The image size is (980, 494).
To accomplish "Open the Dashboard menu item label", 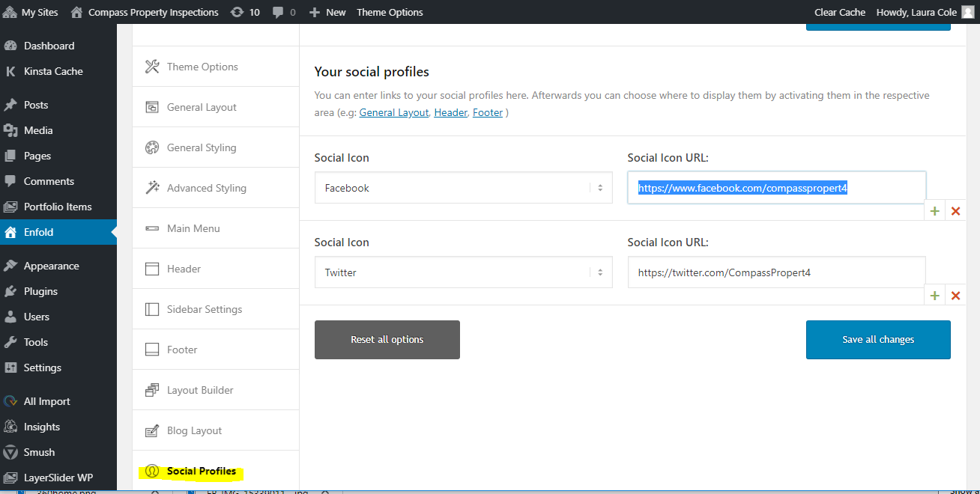I will pos(49,46).
